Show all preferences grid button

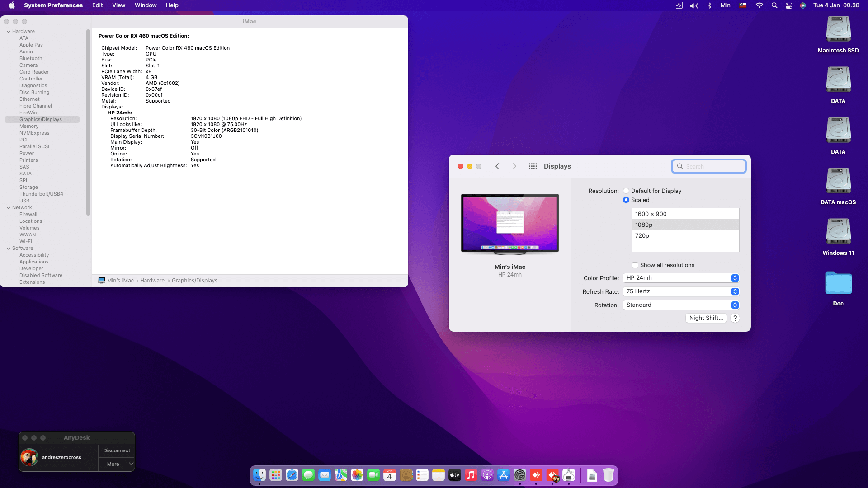point(533,166)
